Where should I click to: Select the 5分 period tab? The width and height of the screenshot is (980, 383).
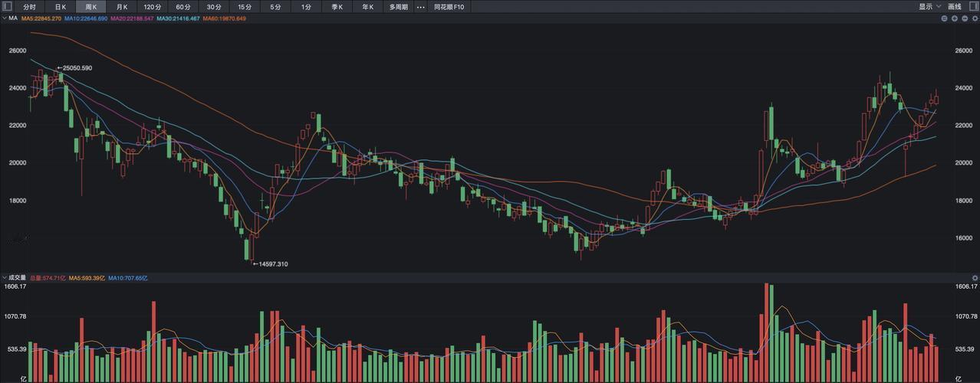275,6
